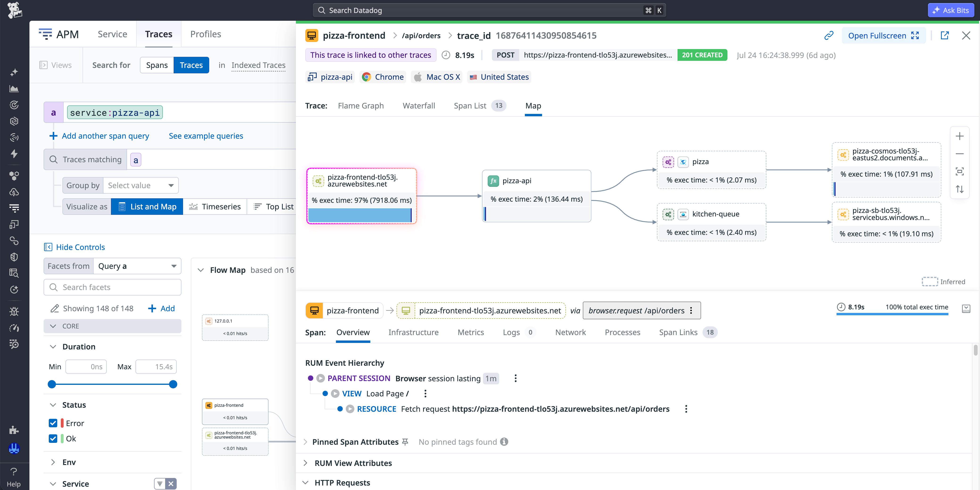The height and width of the screenshot is (490, 980).
Task: Open RESOURCE Fetch request options menu
Action: [686, 409]
